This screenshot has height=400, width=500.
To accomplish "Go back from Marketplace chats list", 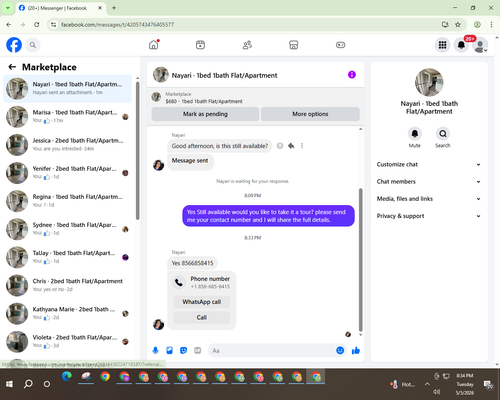I will tap(12, 67).
